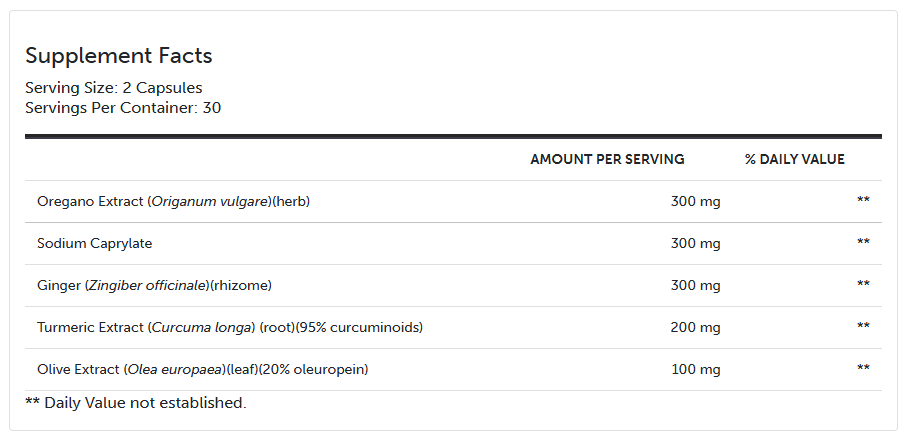Screen dimensions: 912x445
Task: Click the Servings Per Container: 30 line
Action: coord(123,108)
